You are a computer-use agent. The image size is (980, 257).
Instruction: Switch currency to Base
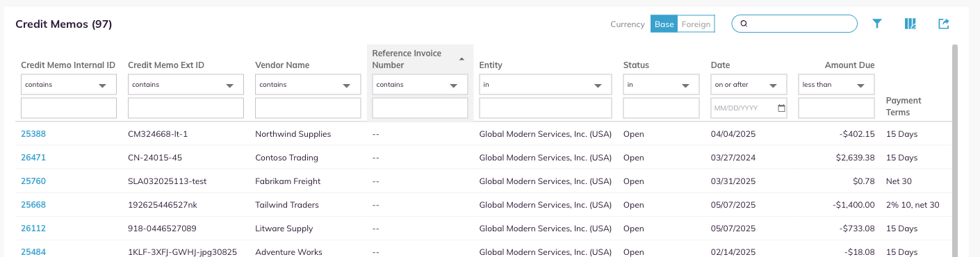pyautogui.click(x=664, y=24)
